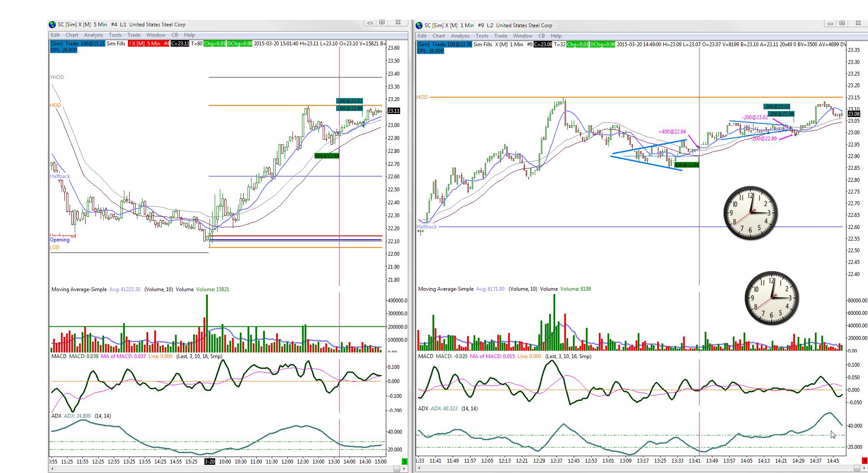Viewport: 868px width, 473px height.
Task: Click the green 'DChg=0.98' label in the 5 Min chart
Action: (240, 44)
